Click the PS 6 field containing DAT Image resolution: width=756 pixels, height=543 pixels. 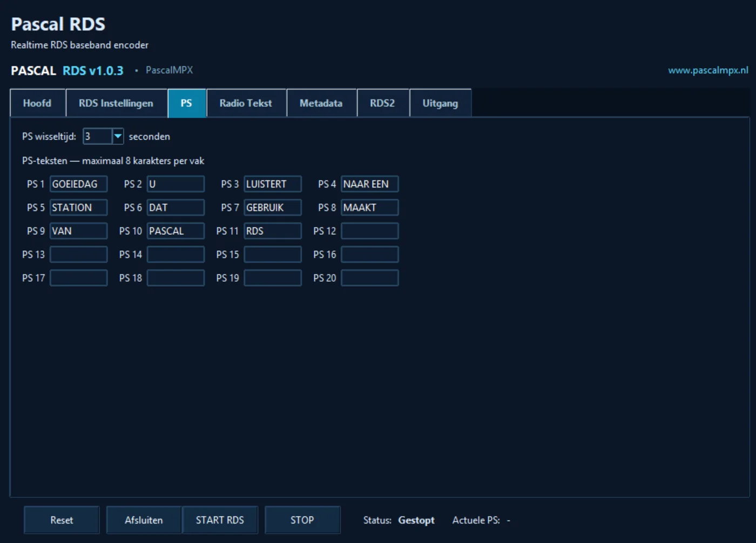coord(176,207)
